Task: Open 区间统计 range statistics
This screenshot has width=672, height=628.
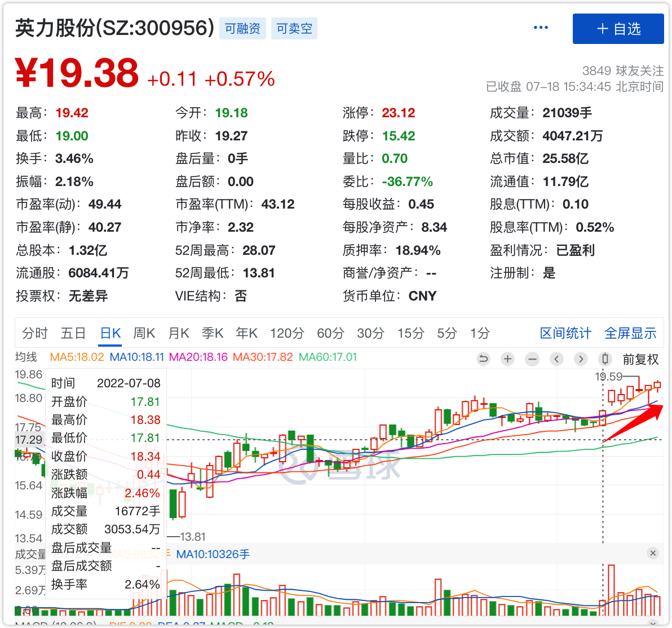Action: click(565, 333)
